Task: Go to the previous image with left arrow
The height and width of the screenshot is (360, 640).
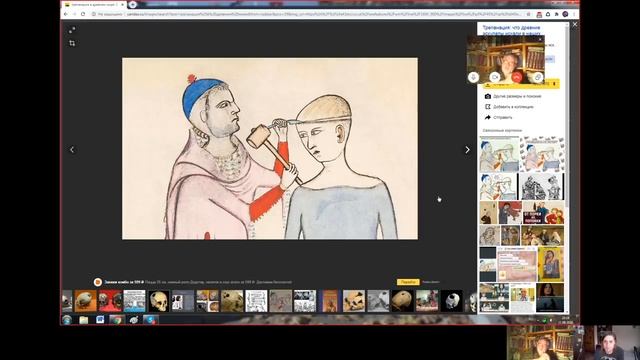Action: click(72, 150)
